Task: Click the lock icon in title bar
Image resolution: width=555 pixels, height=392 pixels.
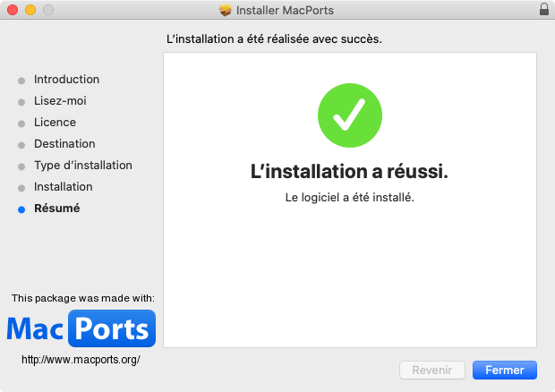Action: click(544, 10)
